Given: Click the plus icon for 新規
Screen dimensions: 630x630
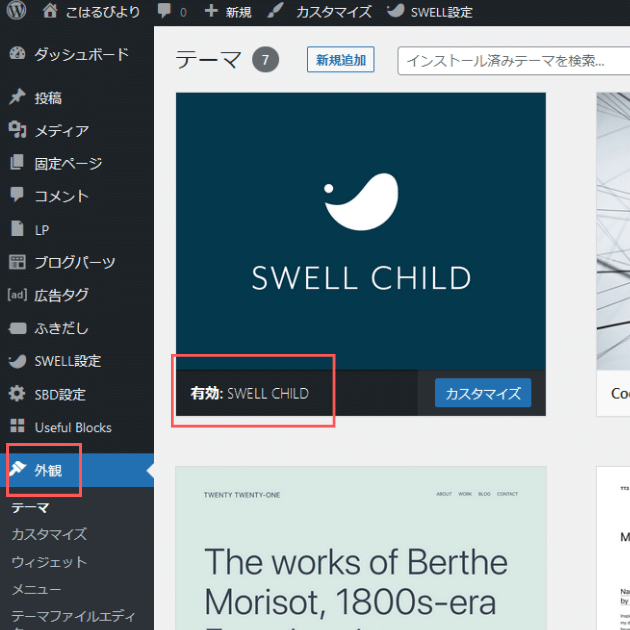Looking at the screenshot, I should [x=211, y=11].
